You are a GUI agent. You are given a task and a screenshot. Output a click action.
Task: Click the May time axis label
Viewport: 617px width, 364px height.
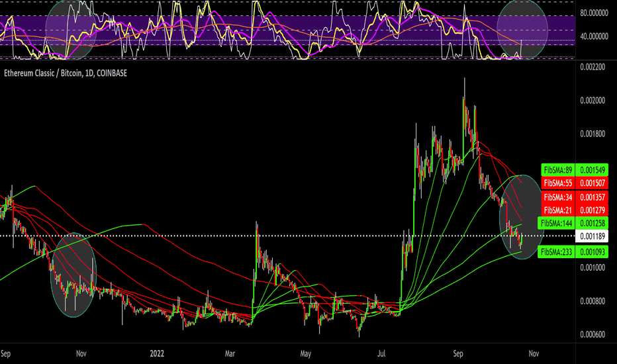click(306, 353)
